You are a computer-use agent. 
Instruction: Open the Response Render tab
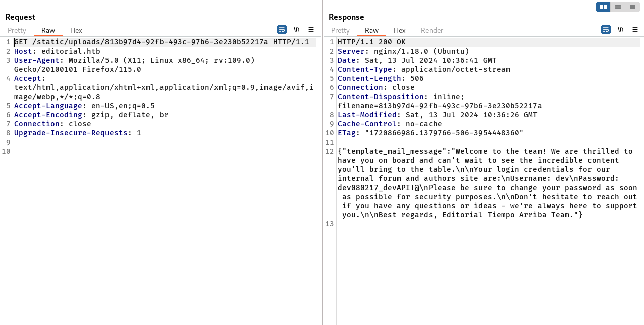click(432, 30)
